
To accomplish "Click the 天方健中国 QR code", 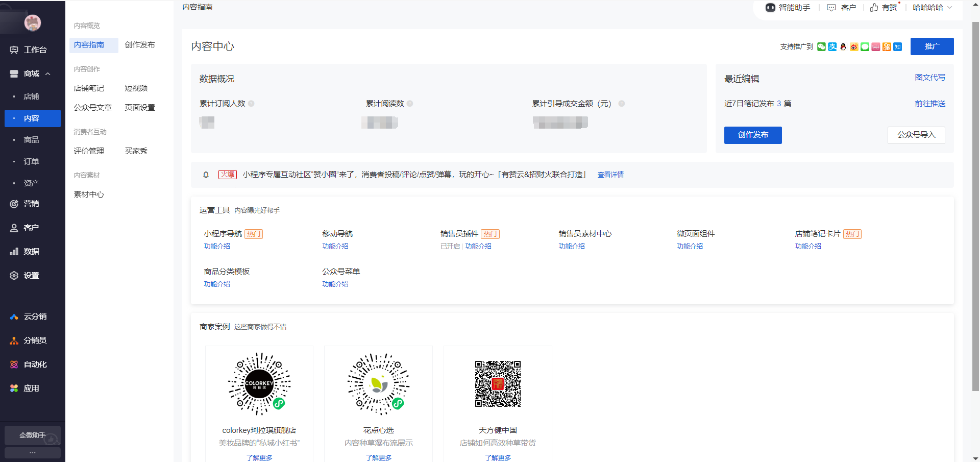I will pos(498,384).
